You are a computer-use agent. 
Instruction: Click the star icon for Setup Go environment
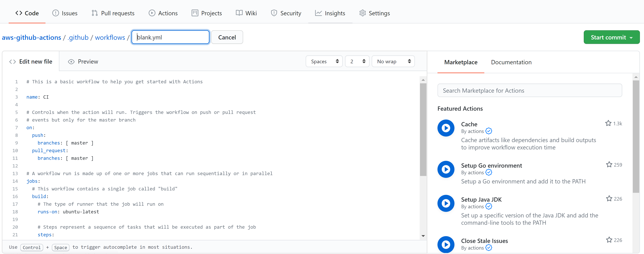(609, 165)
